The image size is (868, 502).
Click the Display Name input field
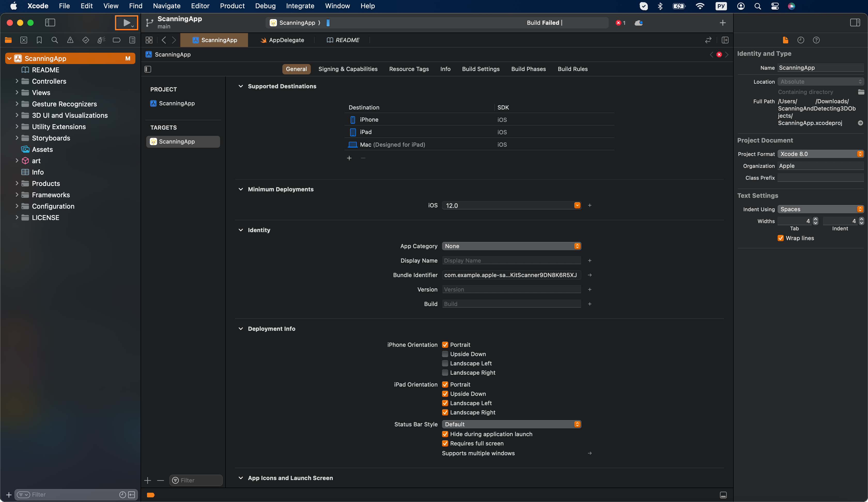pos(511,261)
